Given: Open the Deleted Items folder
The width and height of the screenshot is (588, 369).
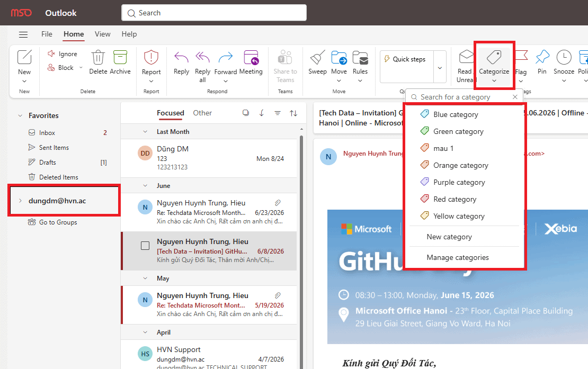Looking at the screenshot, I should pyautogui.click(x=58, y=177).
